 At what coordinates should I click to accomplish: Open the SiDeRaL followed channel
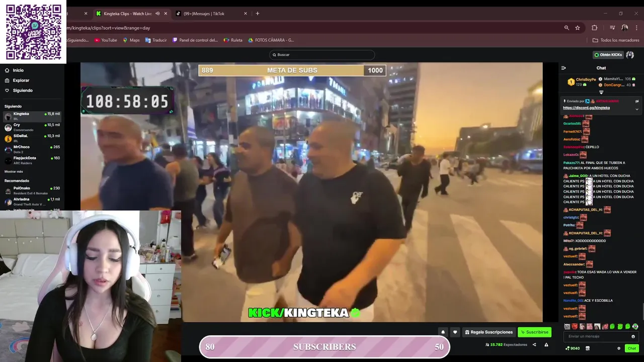(32, 138)
